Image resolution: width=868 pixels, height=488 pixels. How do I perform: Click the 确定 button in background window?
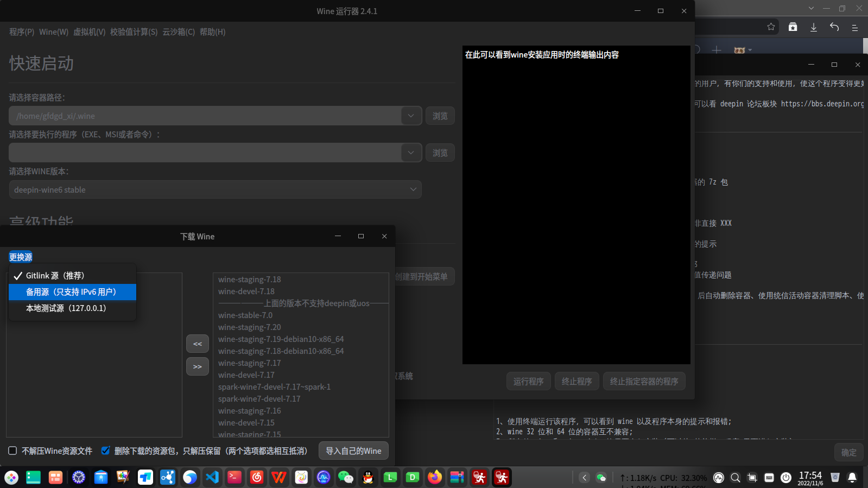849,452
